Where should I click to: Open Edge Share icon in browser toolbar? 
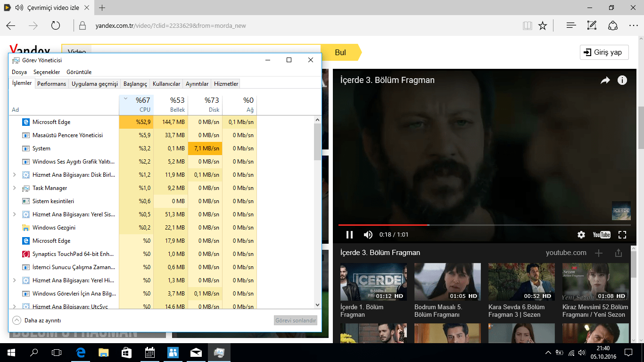click(x=613, y=25)
